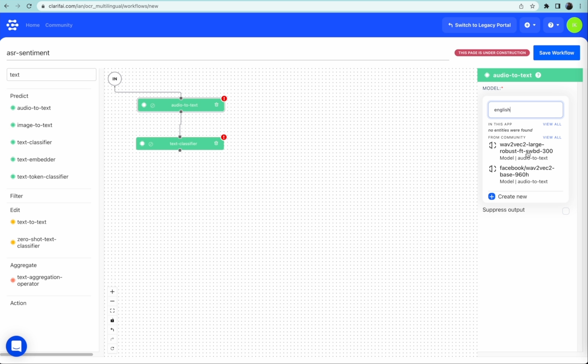Screen dimensions: 588x364
Task: Click the zoom out minus canvas control
Action: pos(112,301)
